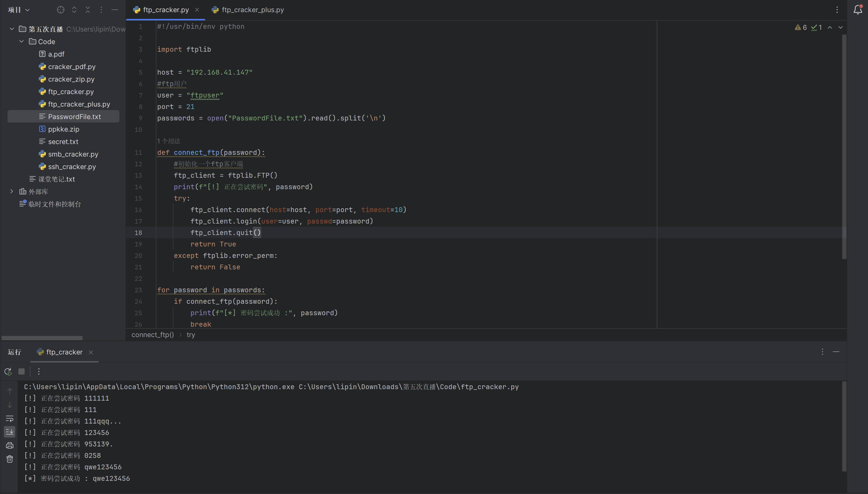Click the 6 warnings indicator
This screenshot has width=868, height=494.
click(801, 27)
